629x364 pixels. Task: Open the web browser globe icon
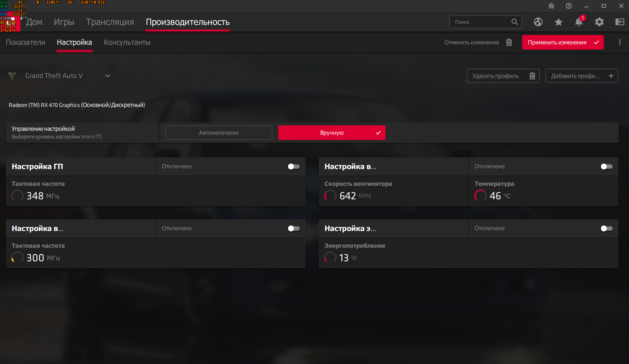coord(538,22)
